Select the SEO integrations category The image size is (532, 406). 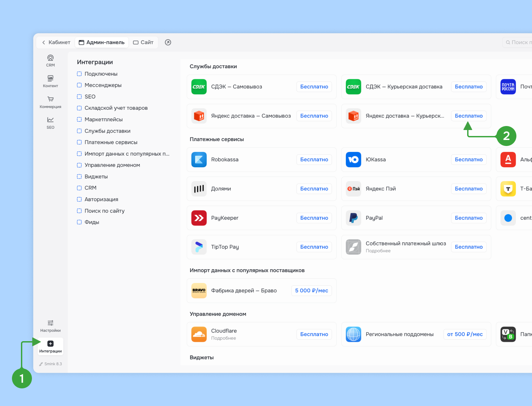86,96
